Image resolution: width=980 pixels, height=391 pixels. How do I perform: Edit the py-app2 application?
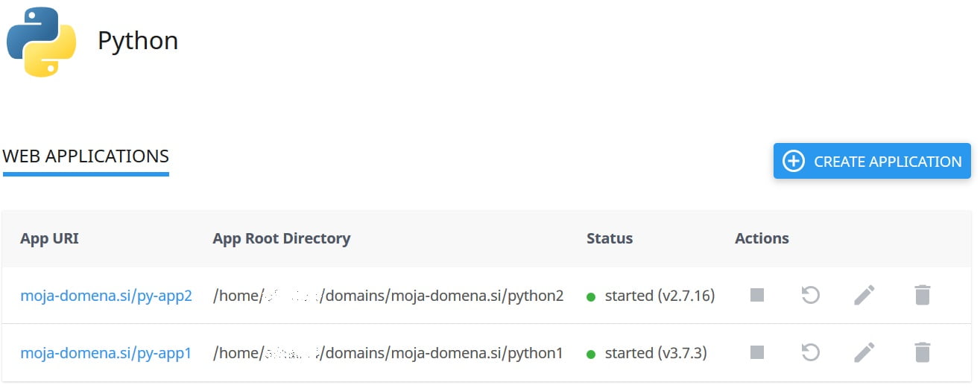tap(864, 296)
